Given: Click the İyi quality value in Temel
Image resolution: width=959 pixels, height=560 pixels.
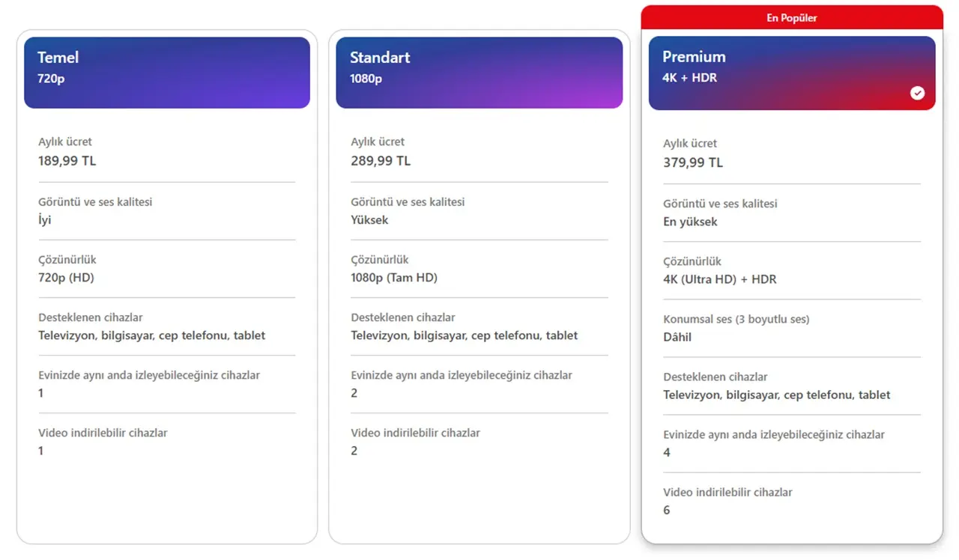Looking at the screenshot, I should 45,220.
